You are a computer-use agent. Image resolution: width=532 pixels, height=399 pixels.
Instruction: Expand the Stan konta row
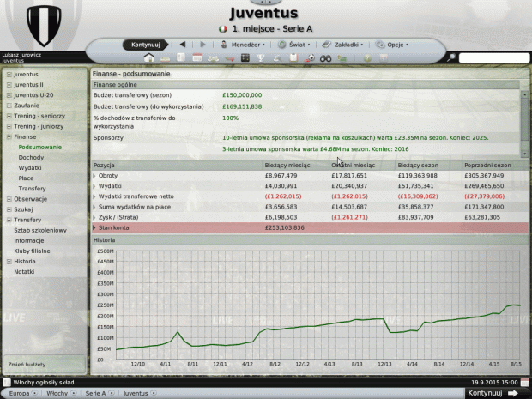[94, 227]
